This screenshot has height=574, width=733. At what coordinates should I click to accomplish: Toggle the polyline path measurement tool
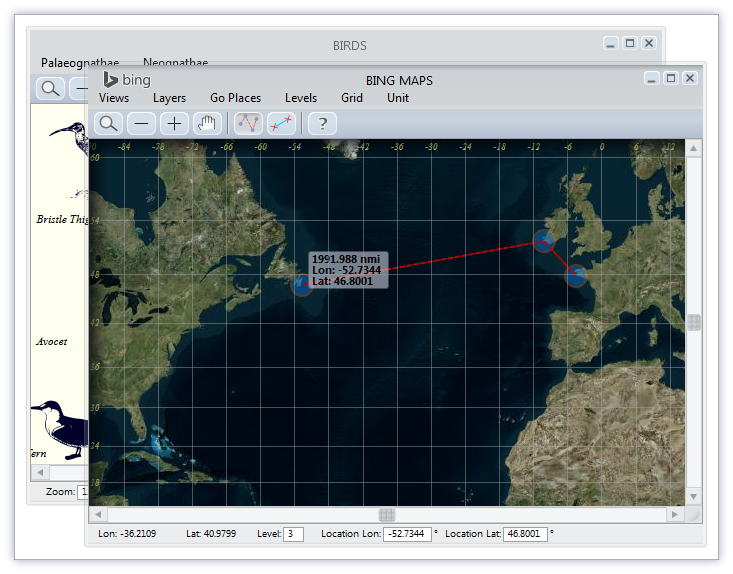coord(248,124)
